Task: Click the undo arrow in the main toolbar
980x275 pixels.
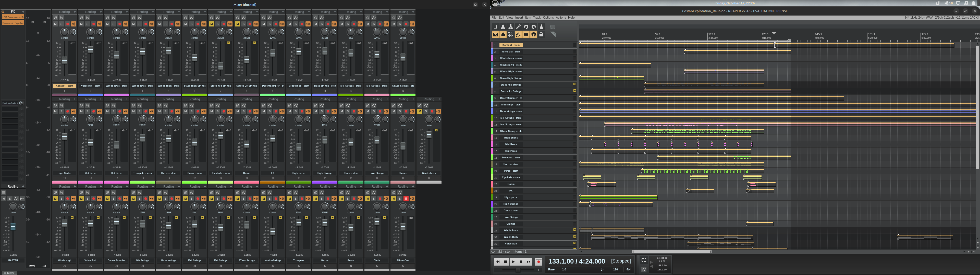Action: [526, 26]
